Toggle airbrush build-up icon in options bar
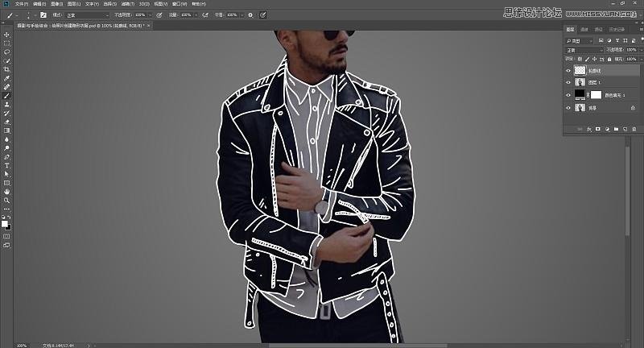Image resolution: width=644 pixels, height=348 pixels. click(x=205, y=14)
